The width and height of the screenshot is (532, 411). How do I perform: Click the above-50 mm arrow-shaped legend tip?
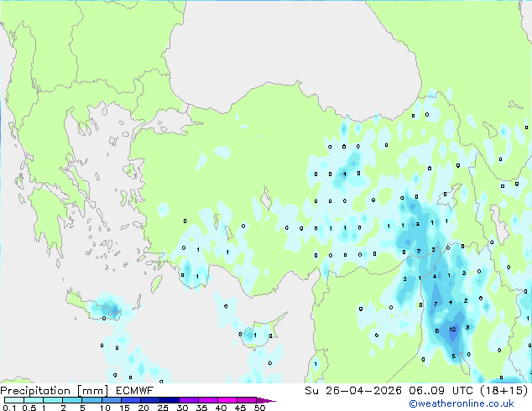click(266, 400)
